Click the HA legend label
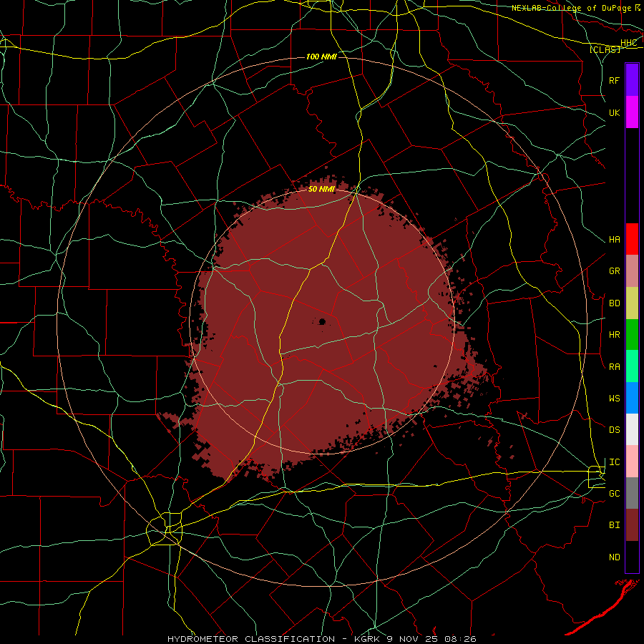The width and height of the screenshot is (644, 644). click(615, 240)
